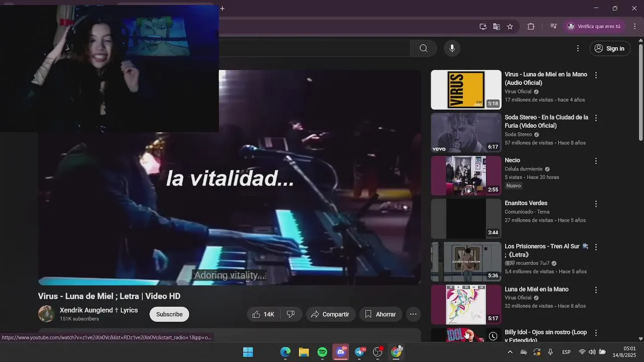Screen dimensions: 644x362
Task: Play the Soda Stereo 6:17 thumbnail
Action: (466, 133)
